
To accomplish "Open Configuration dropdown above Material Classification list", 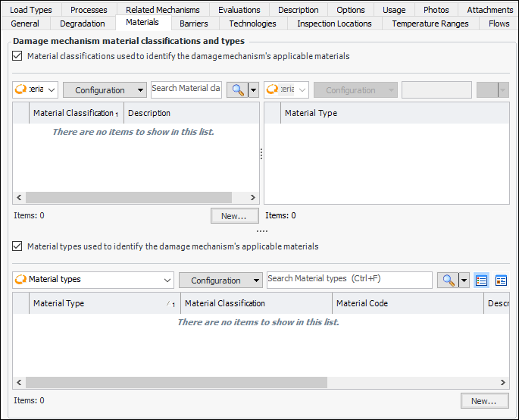I will [105, 89].
